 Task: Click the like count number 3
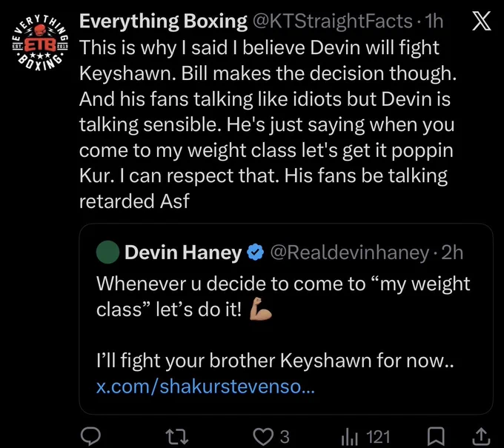point(284,437)
